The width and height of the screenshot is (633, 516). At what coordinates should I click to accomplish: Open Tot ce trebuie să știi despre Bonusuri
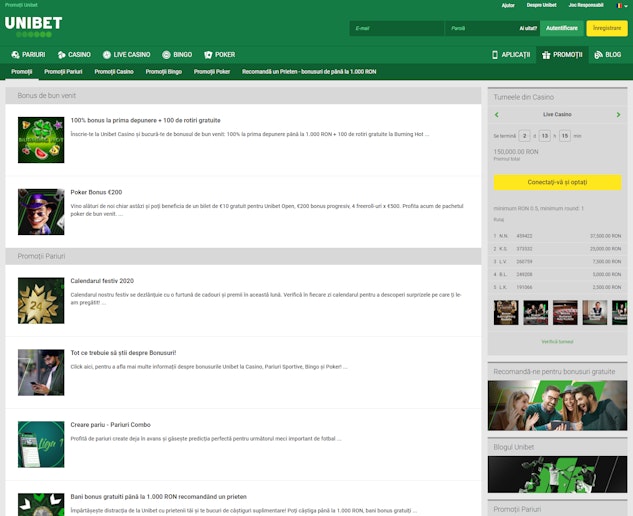tap(123, 352)
